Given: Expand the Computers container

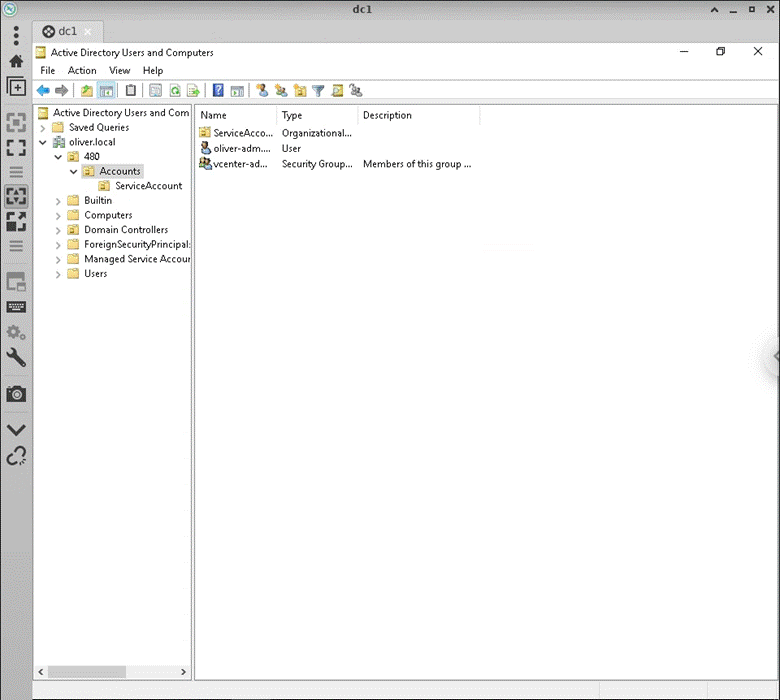Looking at the screenshot, I should (x=58, y=216).
